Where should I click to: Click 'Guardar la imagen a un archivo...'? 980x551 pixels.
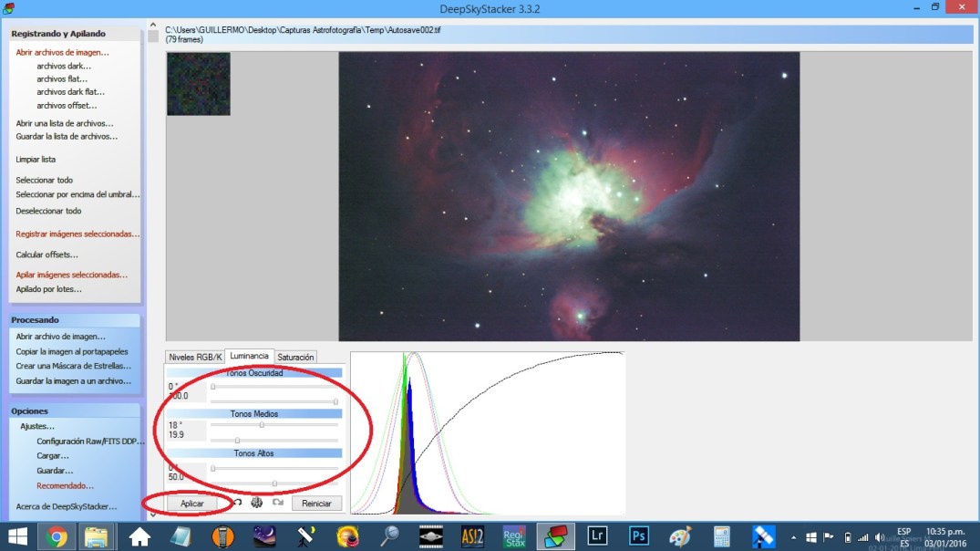[x=73, y=381]
